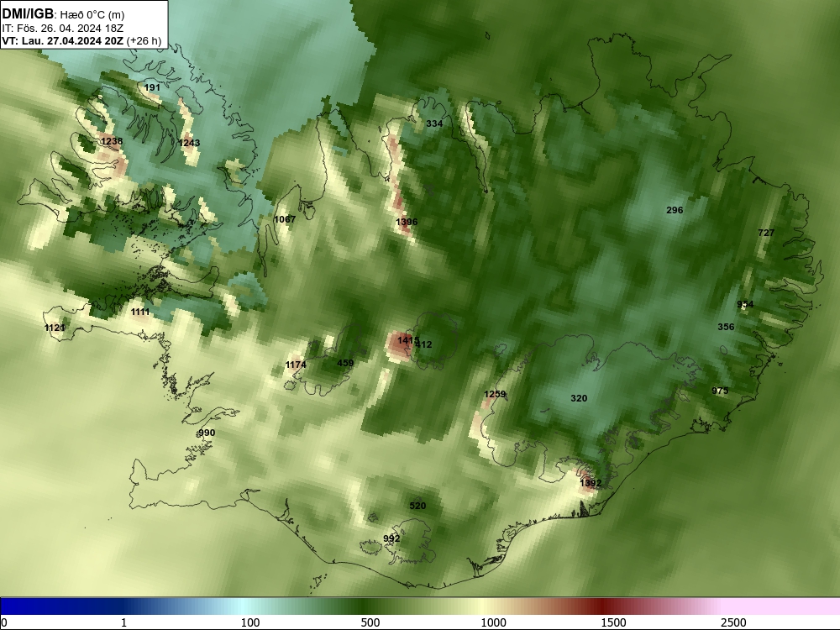Select the map value 954
840x630 pixels.
pos(745,304)
